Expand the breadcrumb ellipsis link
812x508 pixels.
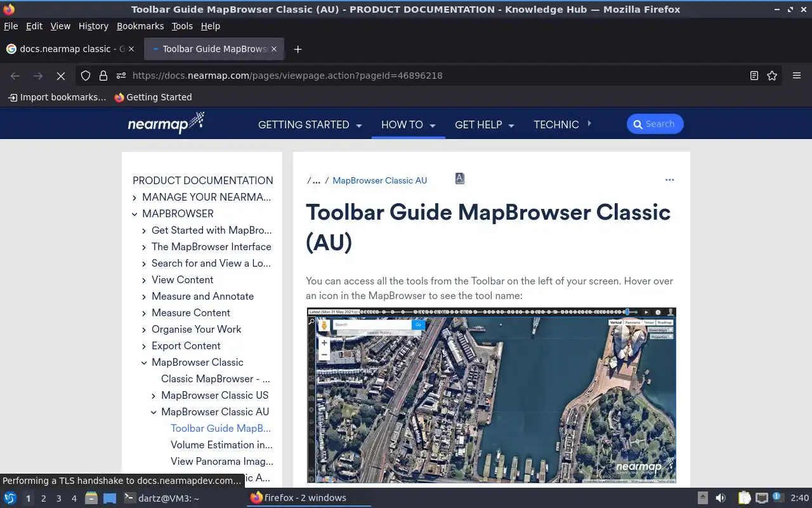316,180
